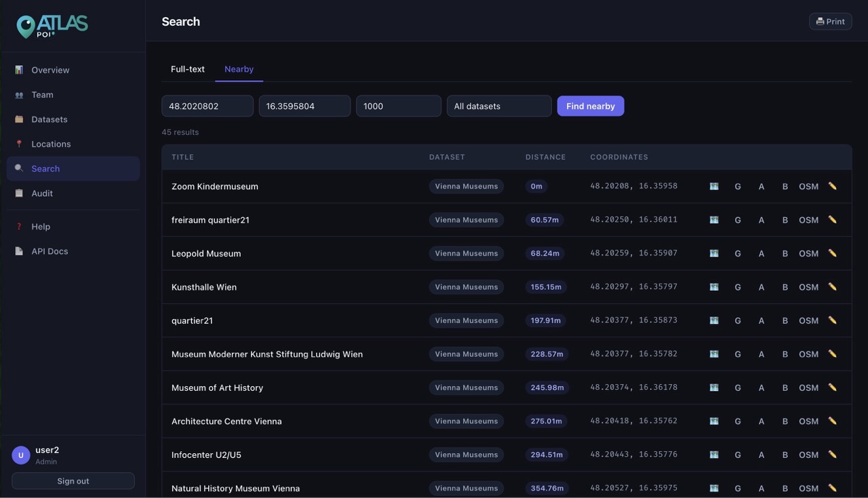
Task: Edit Leopold Museum with pencil icon
Action: coord(832,253)
